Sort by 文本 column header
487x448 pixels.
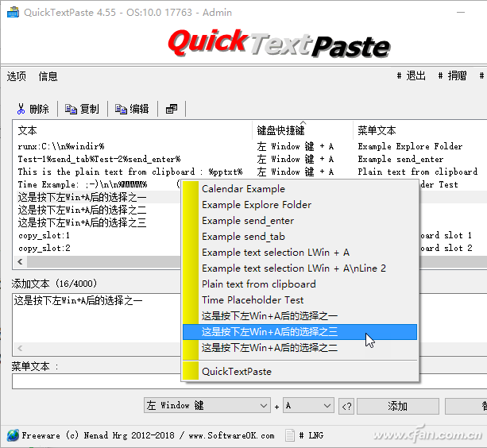point(27,130)
